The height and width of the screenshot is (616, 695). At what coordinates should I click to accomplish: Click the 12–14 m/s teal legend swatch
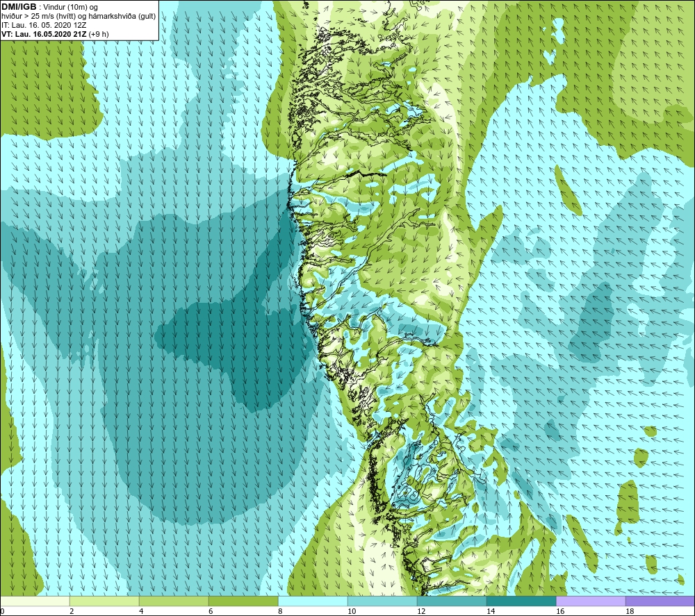tap(452, 601)
